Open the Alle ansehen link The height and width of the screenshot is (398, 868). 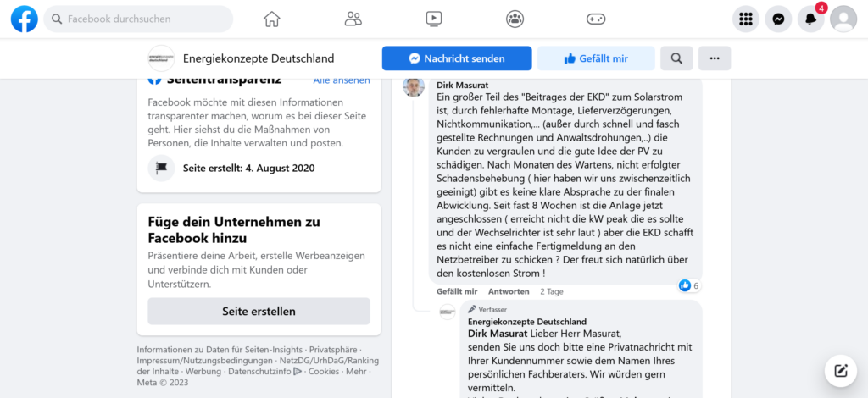(x=342, y=80)
